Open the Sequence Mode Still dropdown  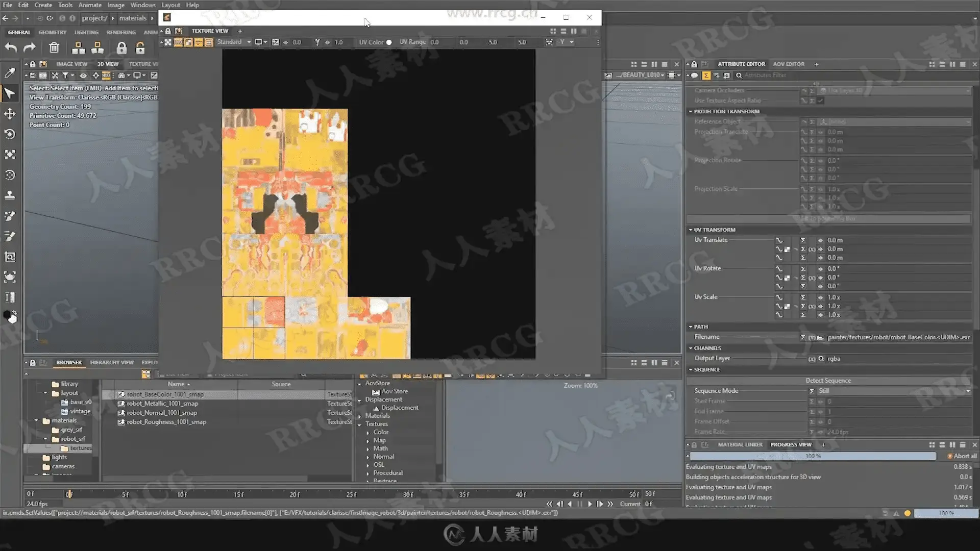click(893, 391)
